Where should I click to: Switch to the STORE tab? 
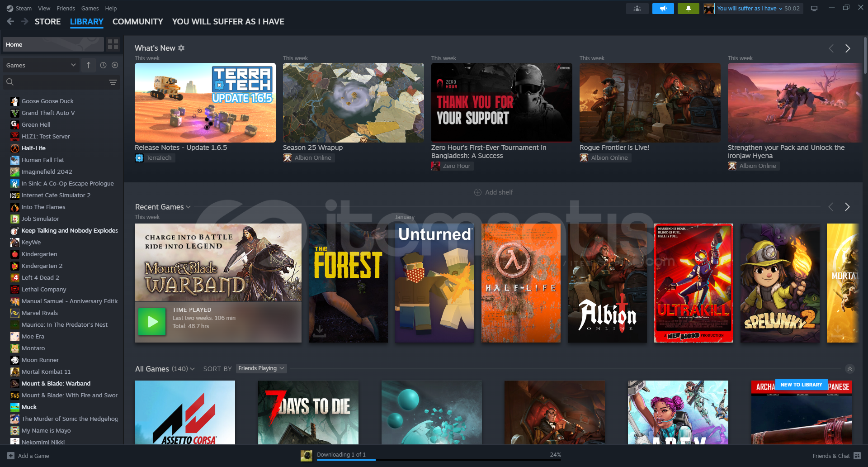(47, 21)
